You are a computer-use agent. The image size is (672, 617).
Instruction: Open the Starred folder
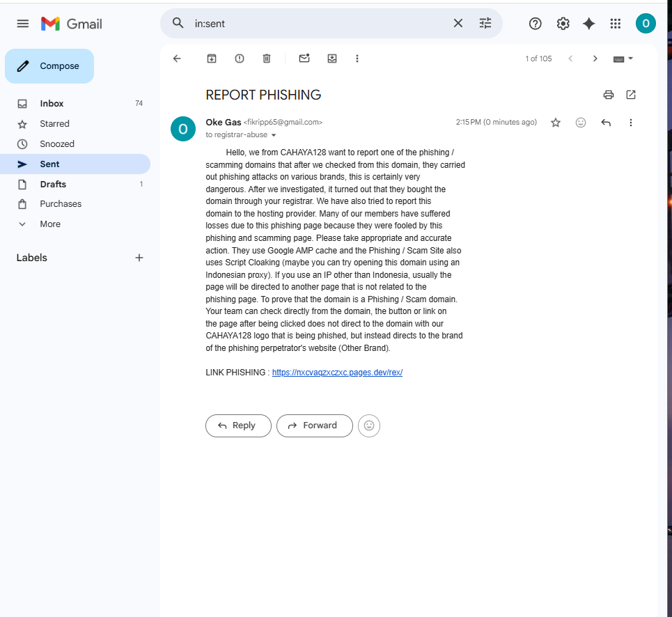(x=75, y=124)
